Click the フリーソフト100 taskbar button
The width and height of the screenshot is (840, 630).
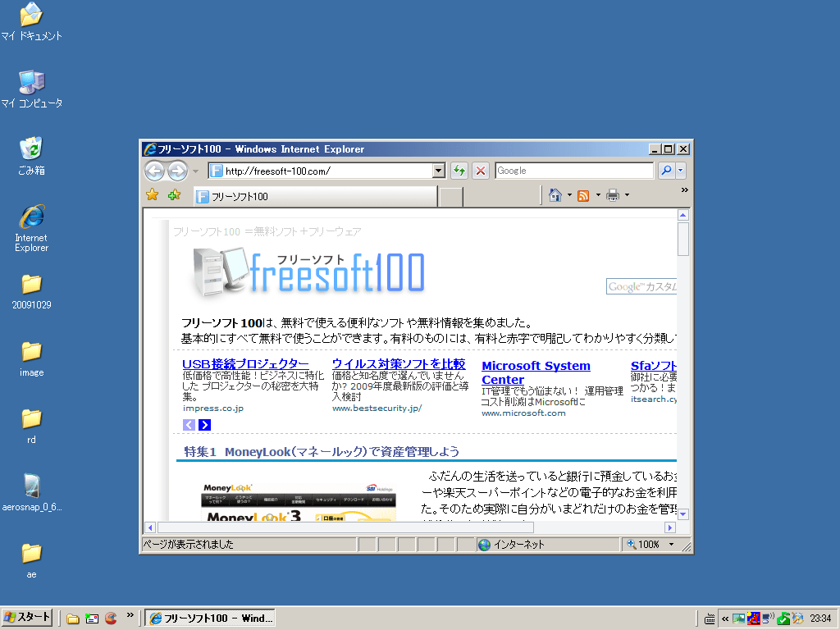coord(210,619)
